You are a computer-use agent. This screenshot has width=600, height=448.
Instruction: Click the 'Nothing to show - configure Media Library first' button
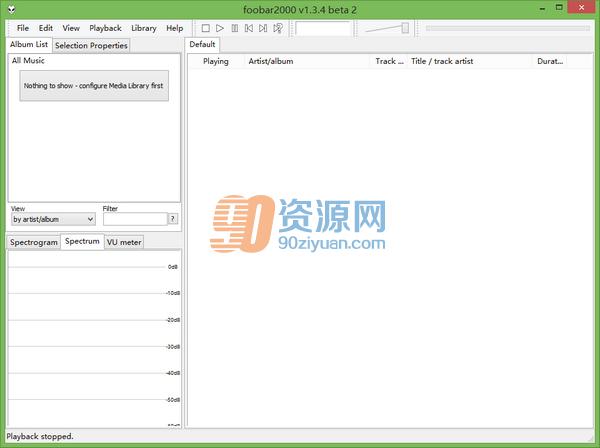point(94,86)
